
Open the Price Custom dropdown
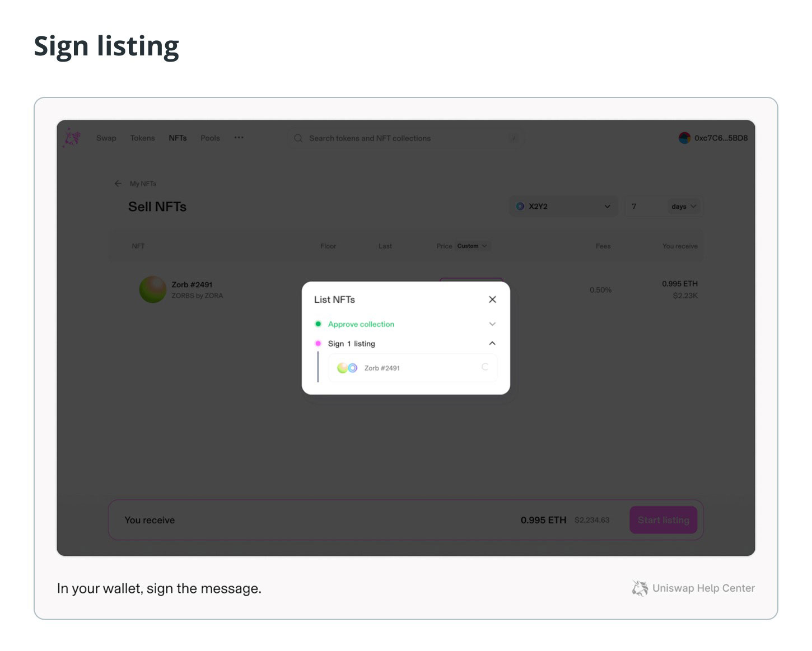coord(472,246)
